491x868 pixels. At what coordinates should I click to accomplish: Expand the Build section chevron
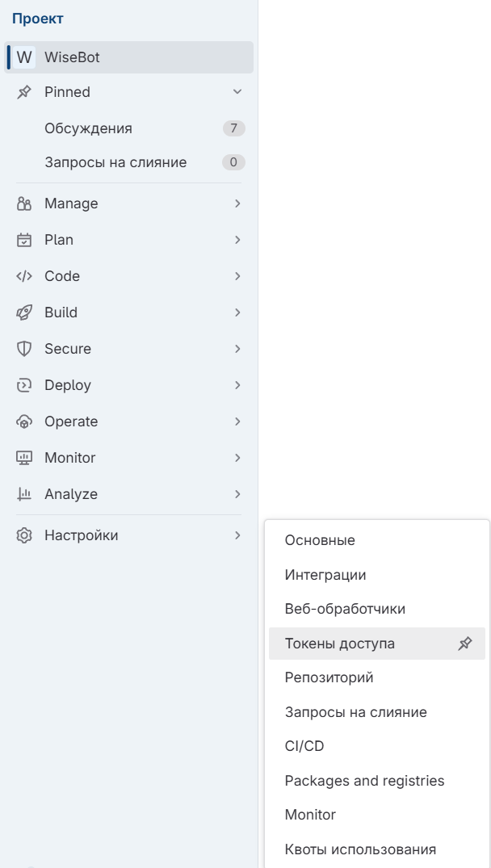(237, 312)
